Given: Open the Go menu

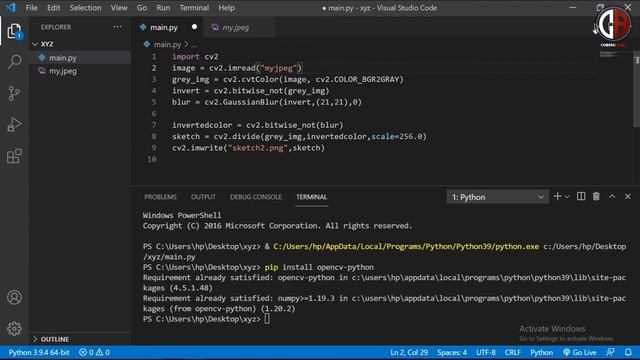Looking at the screenshot, I should [142, 8].
